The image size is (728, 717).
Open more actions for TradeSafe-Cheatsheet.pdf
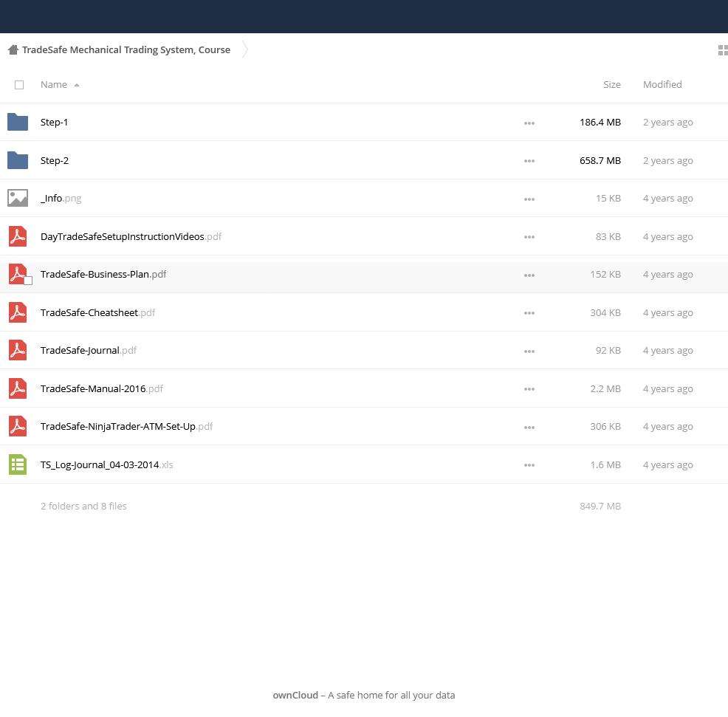pos(529,313)
